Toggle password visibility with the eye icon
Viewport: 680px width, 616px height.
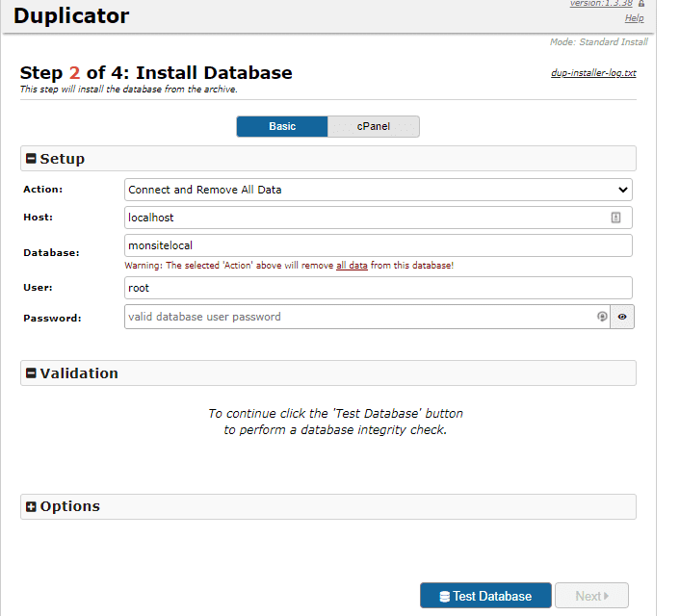622,317
